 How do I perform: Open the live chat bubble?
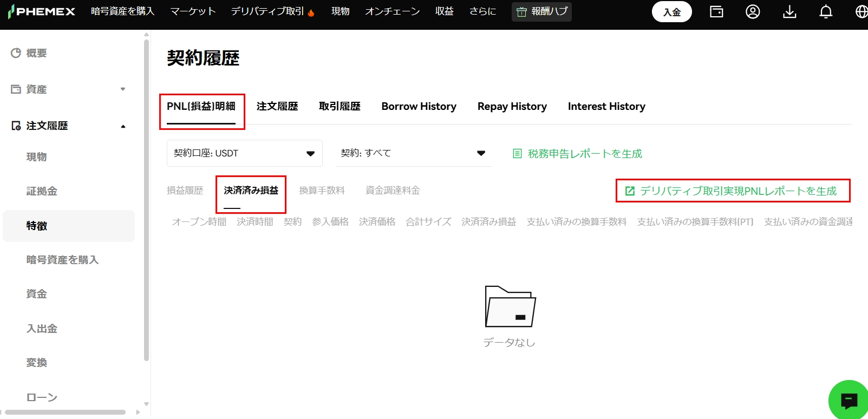[849, 401]
